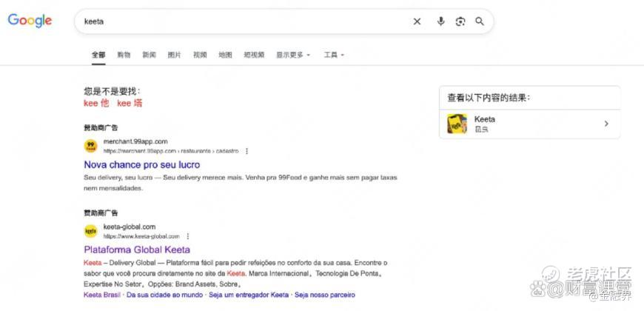Click the Keeta app thumbnail in side panel

tap(457, 124)
